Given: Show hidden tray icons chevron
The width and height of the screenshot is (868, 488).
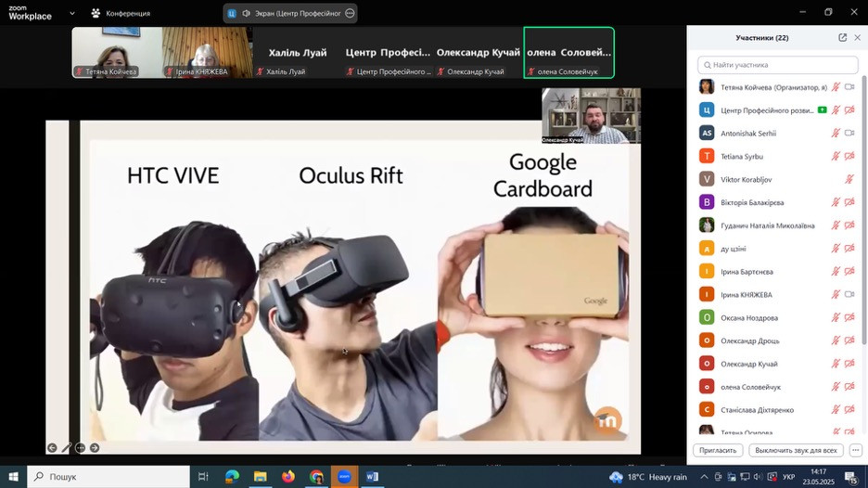Looking at the screenshot, I should tap(704, 476).
